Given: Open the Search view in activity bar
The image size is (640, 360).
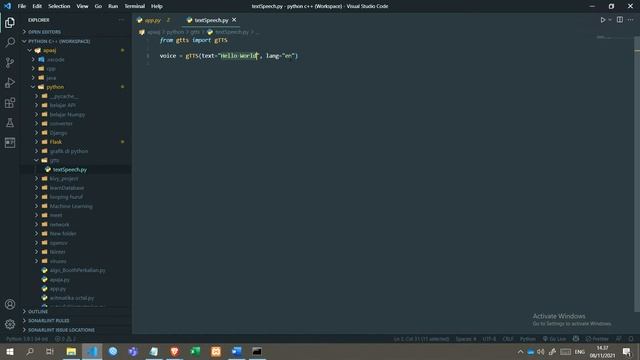Looking at the screenshot, I should click(x=10, y=42).
